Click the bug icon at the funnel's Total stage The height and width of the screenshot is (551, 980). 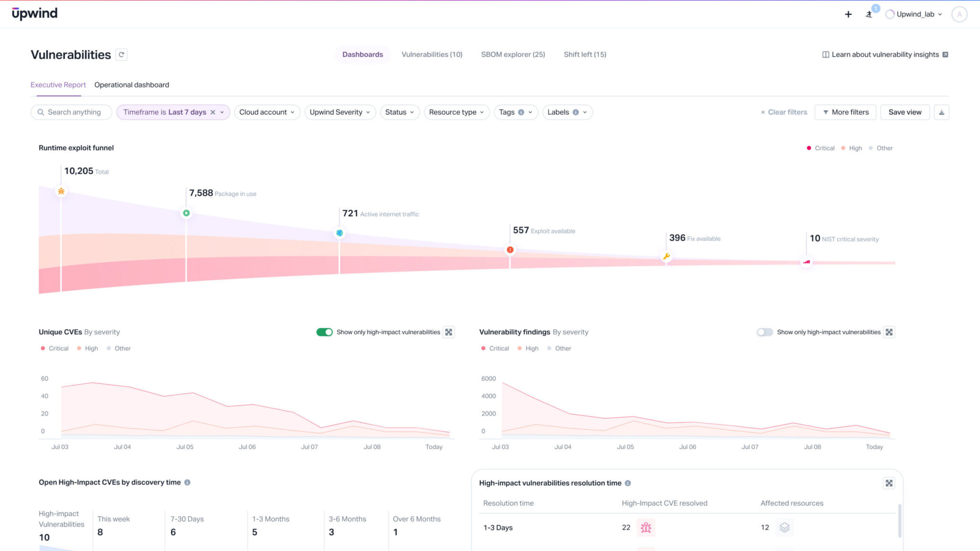61,190
